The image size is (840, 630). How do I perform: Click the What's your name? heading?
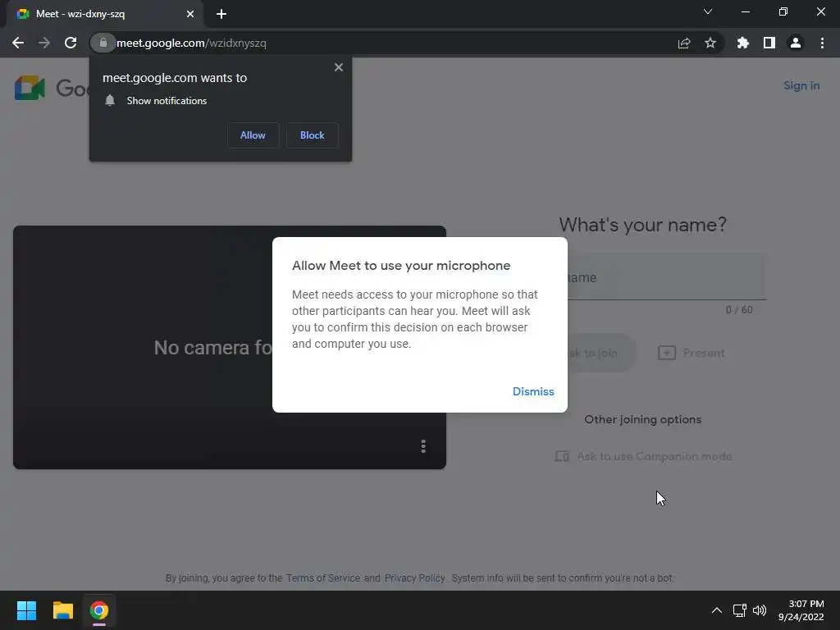click(643, 225)
